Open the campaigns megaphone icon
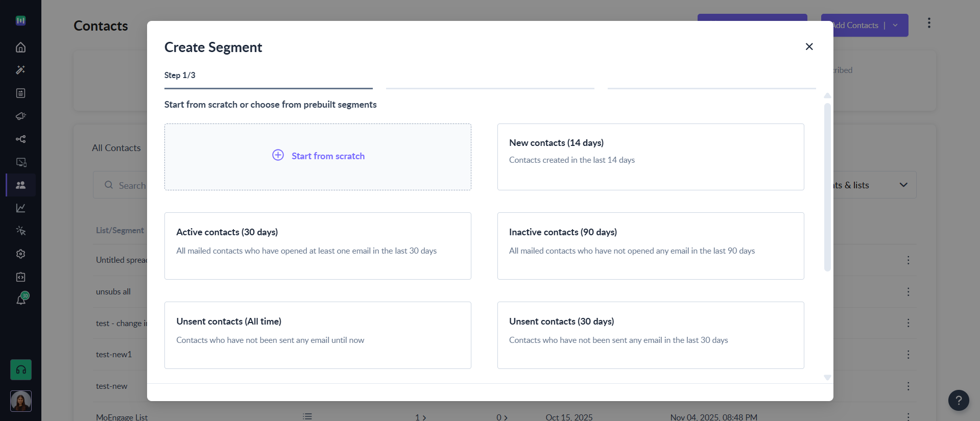Viewport: 980px width, 421px height. pos(20,116)
